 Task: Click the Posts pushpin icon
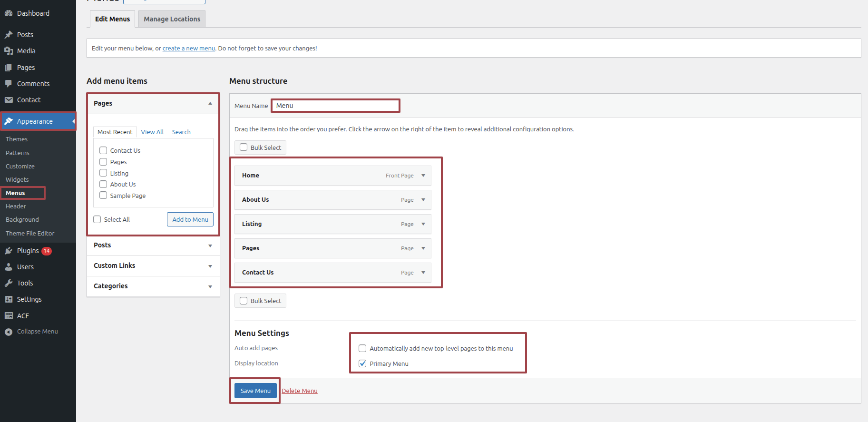click(x=9, y=35)
